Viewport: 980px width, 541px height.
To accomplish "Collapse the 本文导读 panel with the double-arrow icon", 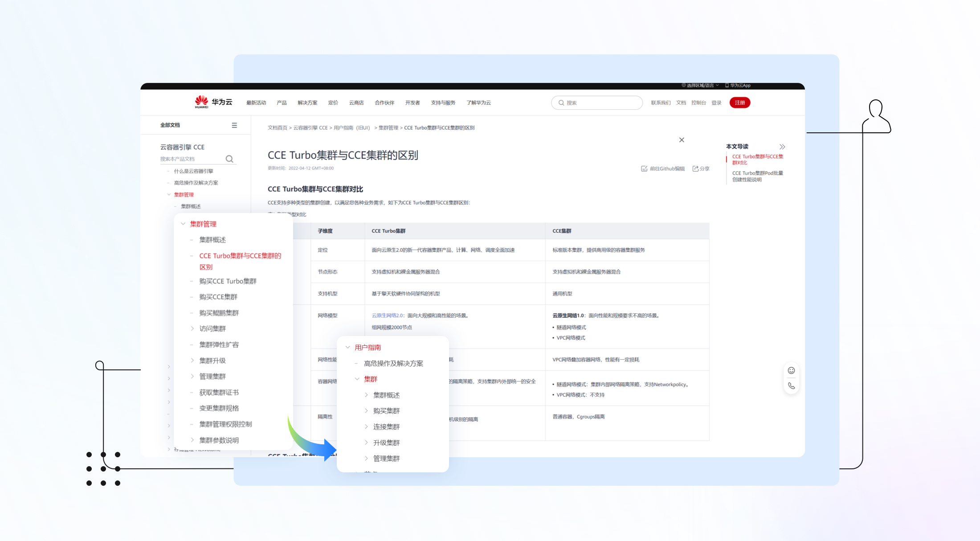I will click(782, 147).
